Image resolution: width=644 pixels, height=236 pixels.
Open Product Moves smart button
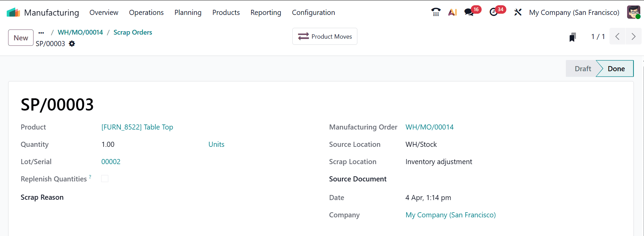click(x=325, y=36)
